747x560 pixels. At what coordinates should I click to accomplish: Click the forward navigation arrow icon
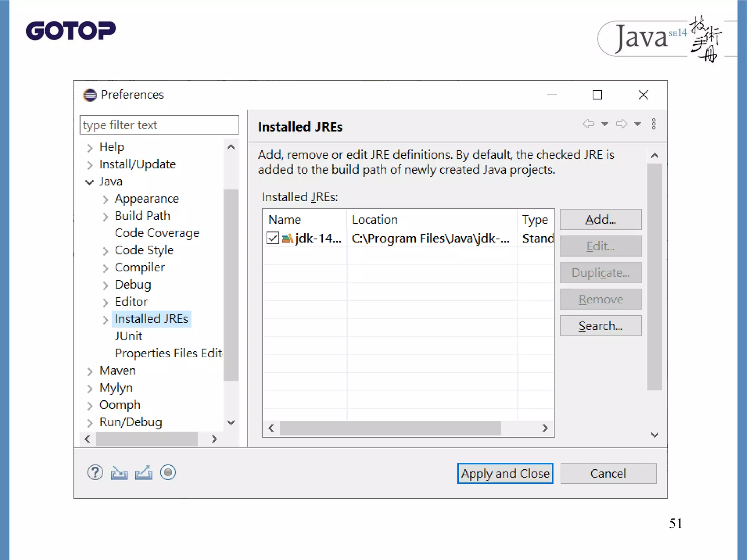[622, 124]
